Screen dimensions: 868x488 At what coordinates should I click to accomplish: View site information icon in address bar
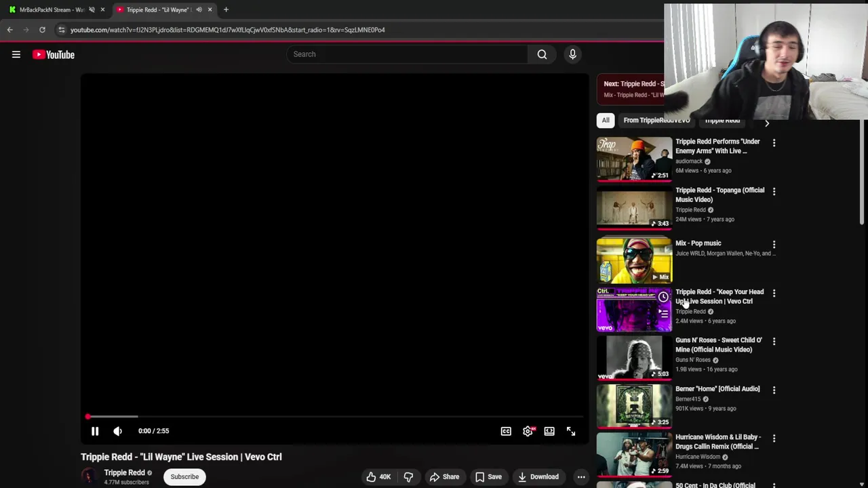click(x=61, y=30)
